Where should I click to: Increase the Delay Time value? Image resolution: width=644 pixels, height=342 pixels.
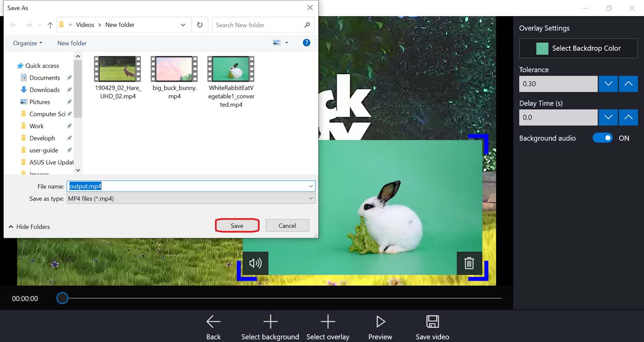[x=628, y=117]
